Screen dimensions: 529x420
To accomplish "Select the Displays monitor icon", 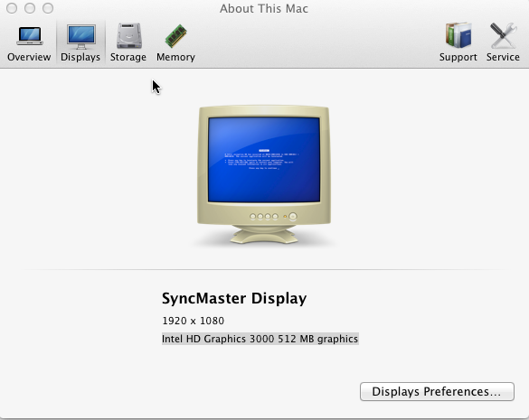I will 81,37.
